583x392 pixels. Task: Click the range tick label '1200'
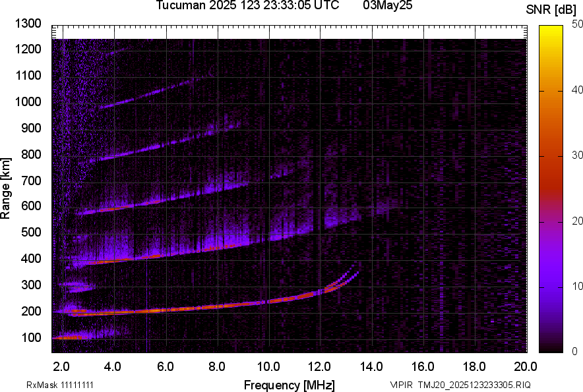28,49
